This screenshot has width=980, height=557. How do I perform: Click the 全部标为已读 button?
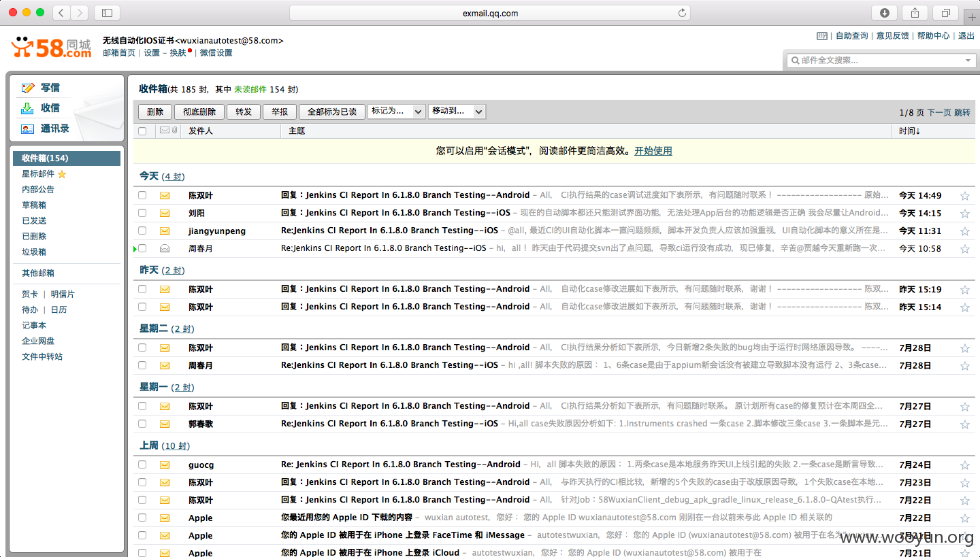[x=332, y=112]
